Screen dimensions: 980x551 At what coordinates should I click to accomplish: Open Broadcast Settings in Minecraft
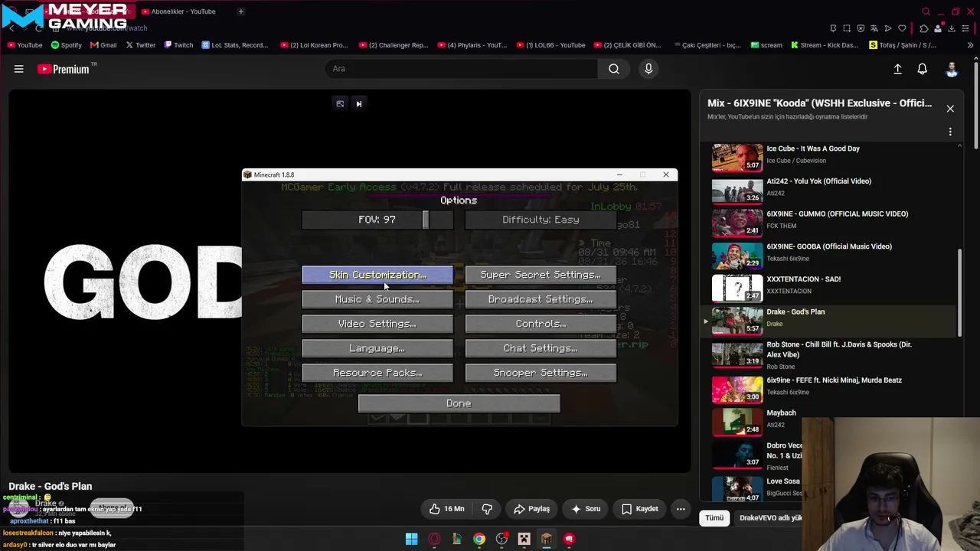(541, 299)
